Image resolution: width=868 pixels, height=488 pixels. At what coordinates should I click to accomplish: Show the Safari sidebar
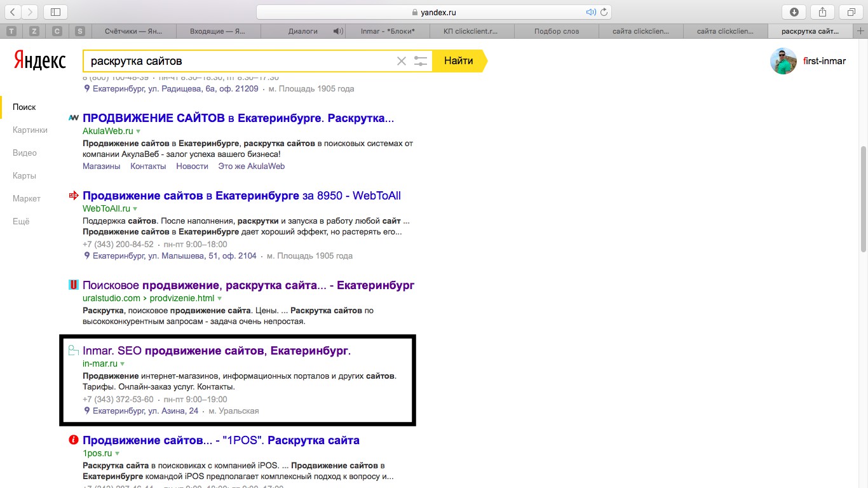click(55, 11)
